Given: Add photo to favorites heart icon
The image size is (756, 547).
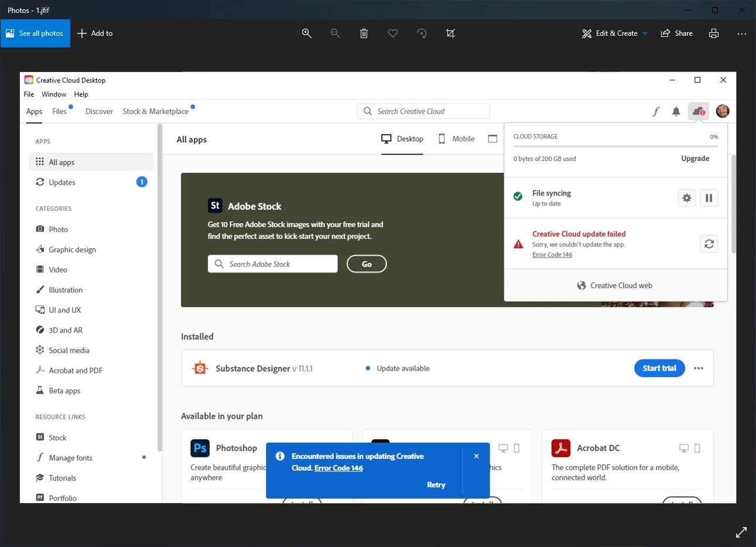Looking at the screenshot, I should coord(393,33).
